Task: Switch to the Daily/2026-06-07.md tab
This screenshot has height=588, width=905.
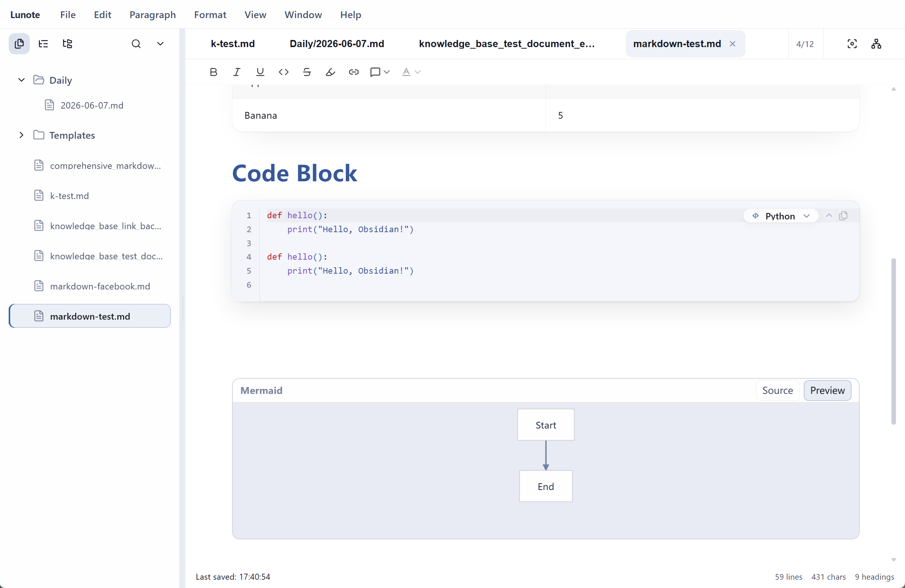Action: pyautogui.click(x=337, y=44)
